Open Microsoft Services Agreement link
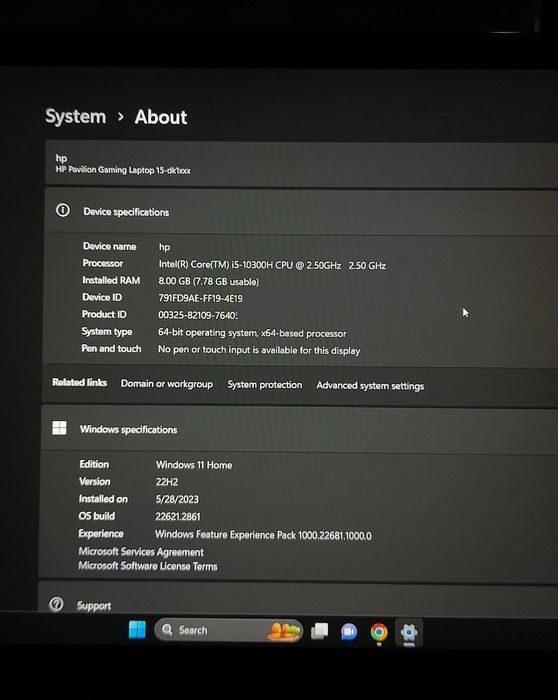The image size is (558, 700). coord(141,552)
